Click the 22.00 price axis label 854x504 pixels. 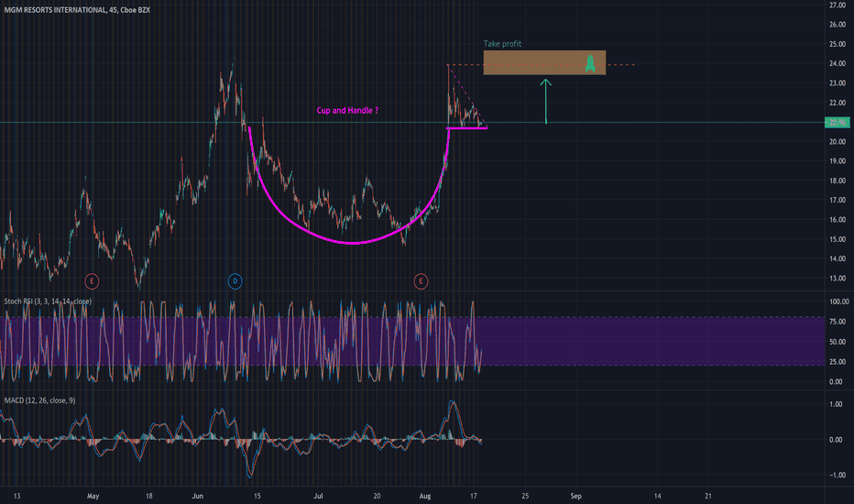838,103
